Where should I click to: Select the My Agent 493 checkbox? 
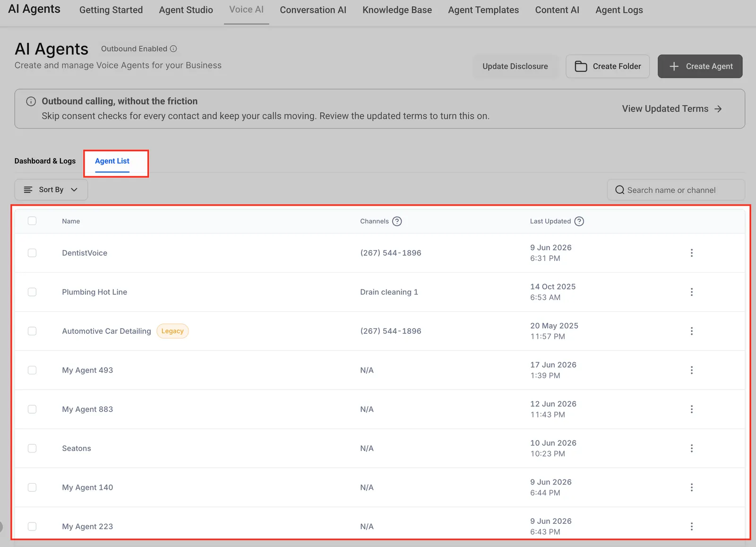point(32,370)
